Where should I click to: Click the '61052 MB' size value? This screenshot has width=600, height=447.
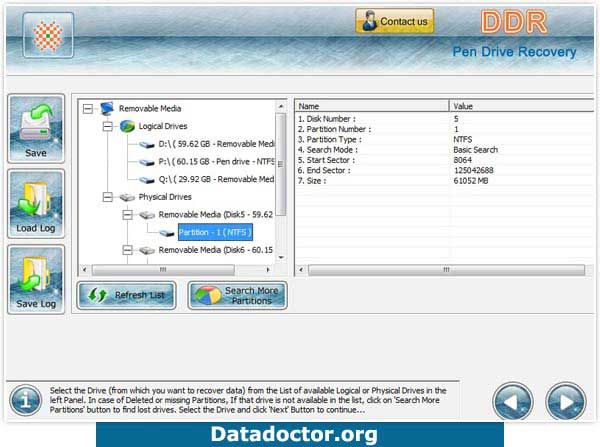click(471, 181)
